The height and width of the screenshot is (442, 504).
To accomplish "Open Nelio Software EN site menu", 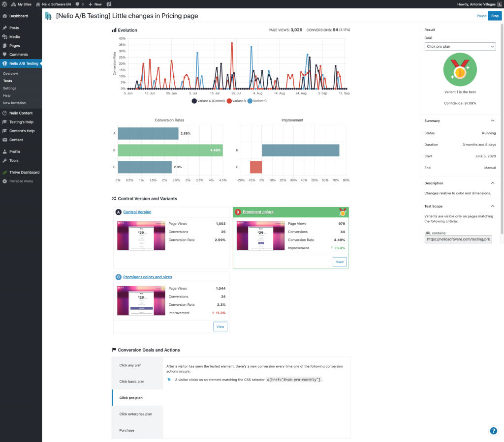I will coord(53,4).
